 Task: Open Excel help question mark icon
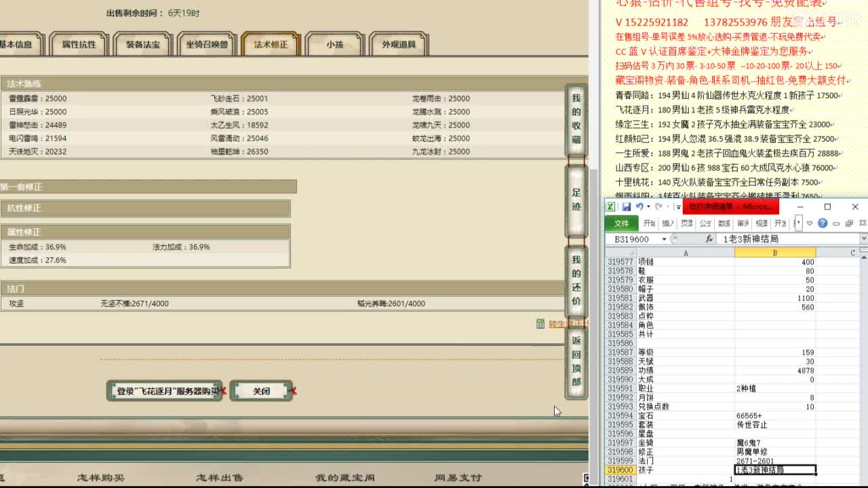(x=823, y=223)
